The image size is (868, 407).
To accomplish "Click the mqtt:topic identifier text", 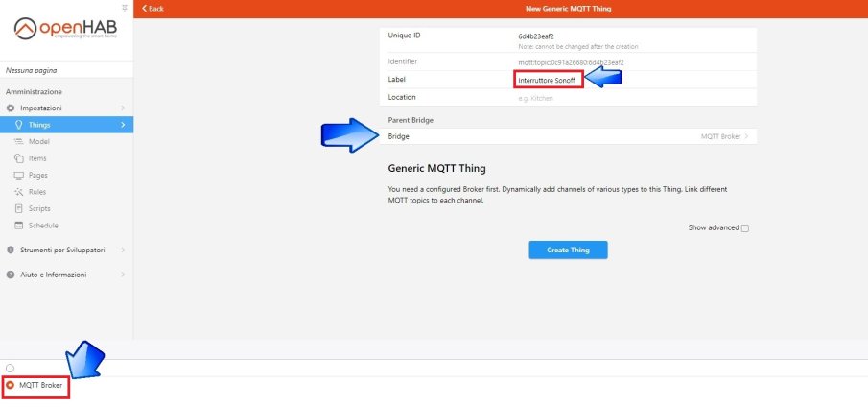I will [x=571, y=62].
